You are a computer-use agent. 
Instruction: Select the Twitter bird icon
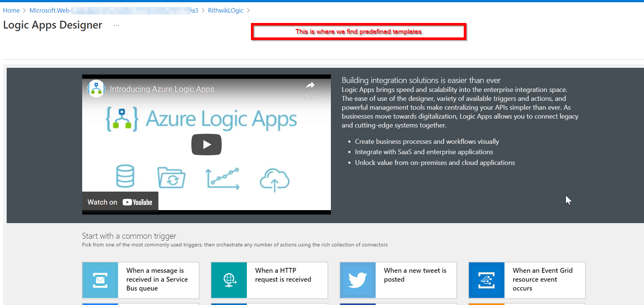coord(358,280)
